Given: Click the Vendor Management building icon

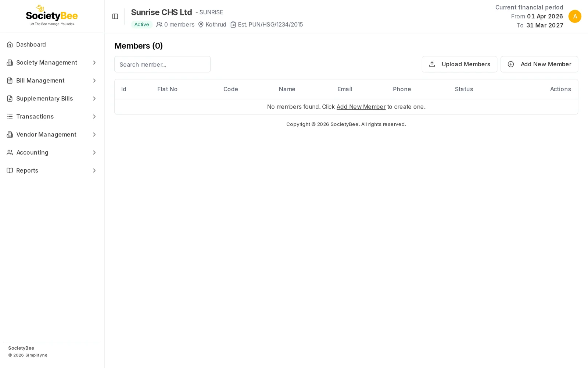Looking at the screenshot, I should point(10,135).
